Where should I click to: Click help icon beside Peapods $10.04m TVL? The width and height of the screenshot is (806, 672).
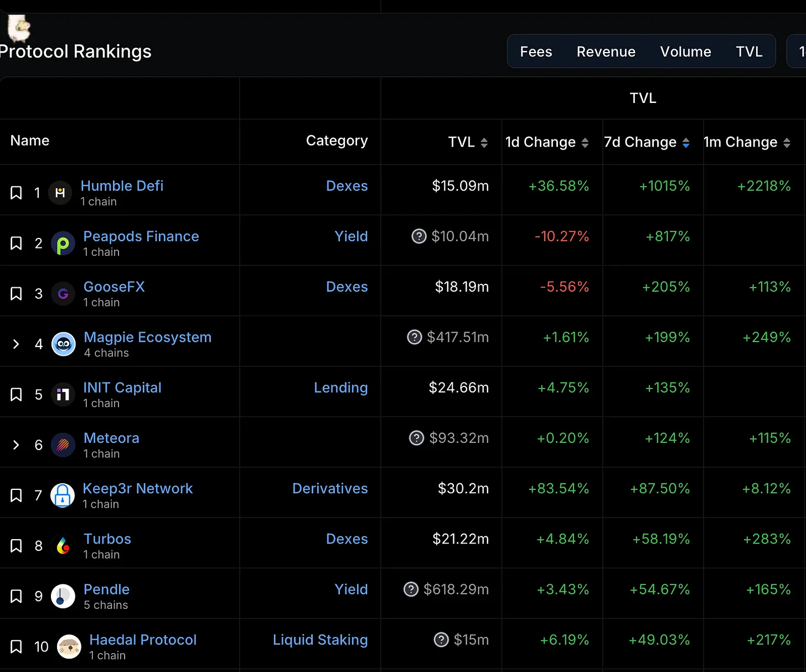[419, 236]
